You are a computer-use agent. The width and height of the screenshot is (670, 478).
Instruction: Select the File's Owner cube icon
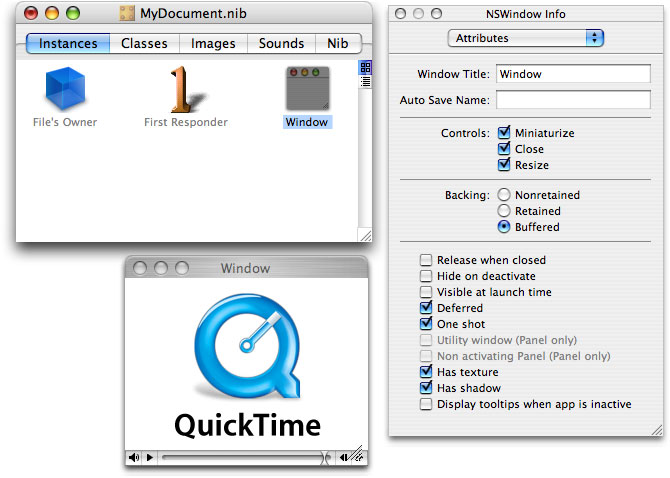pos(65,88)
